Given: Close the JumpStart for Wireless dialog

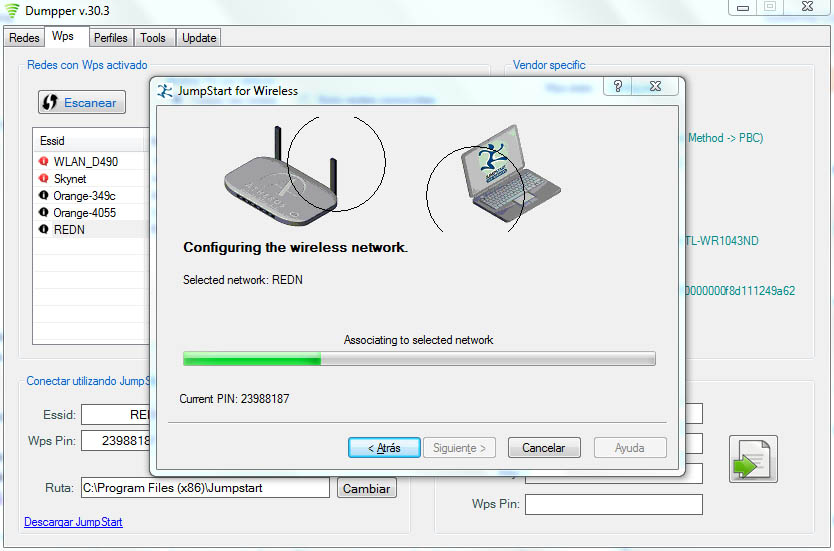Looking at the screenshot, I should (655, 86).
